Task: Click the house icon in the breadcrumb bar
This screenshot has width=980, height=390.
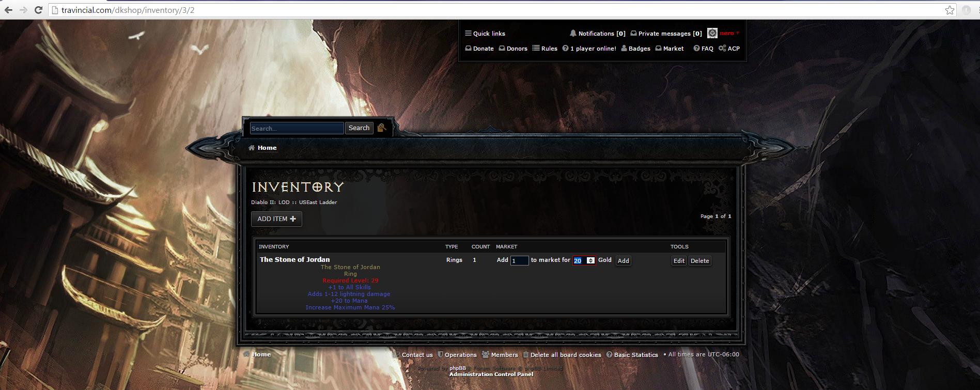Action: 252,148
